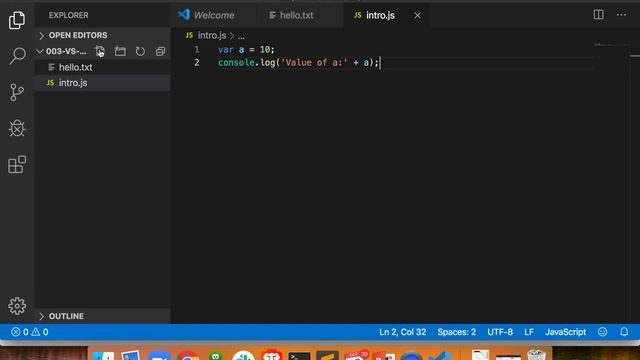
Task: Open the Debug view in activity bar
Action: pyautogui.click(x=17, y=128)
